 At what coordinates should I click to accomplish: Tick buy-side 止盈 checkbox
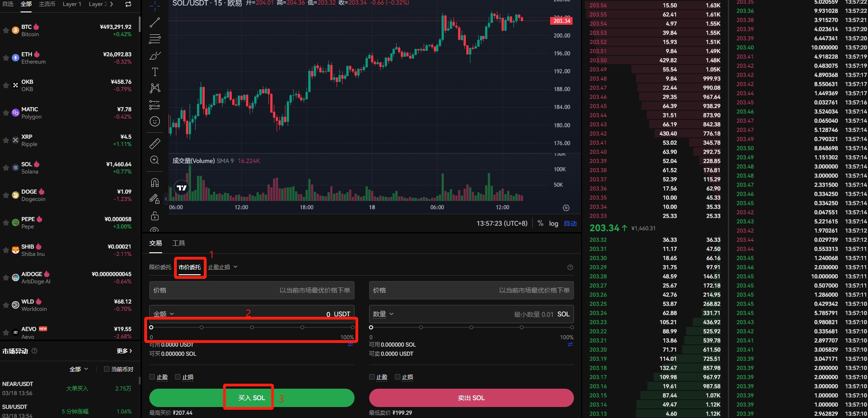tap(152, 377)
